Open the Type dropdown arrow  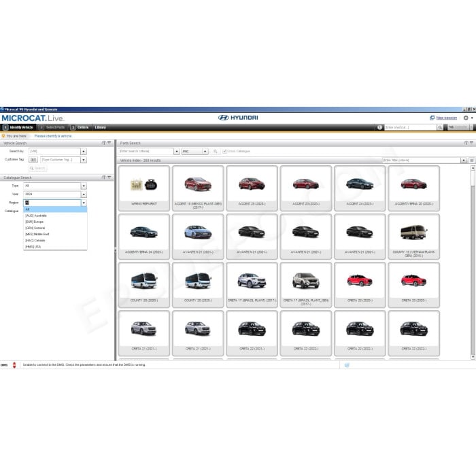84,186
